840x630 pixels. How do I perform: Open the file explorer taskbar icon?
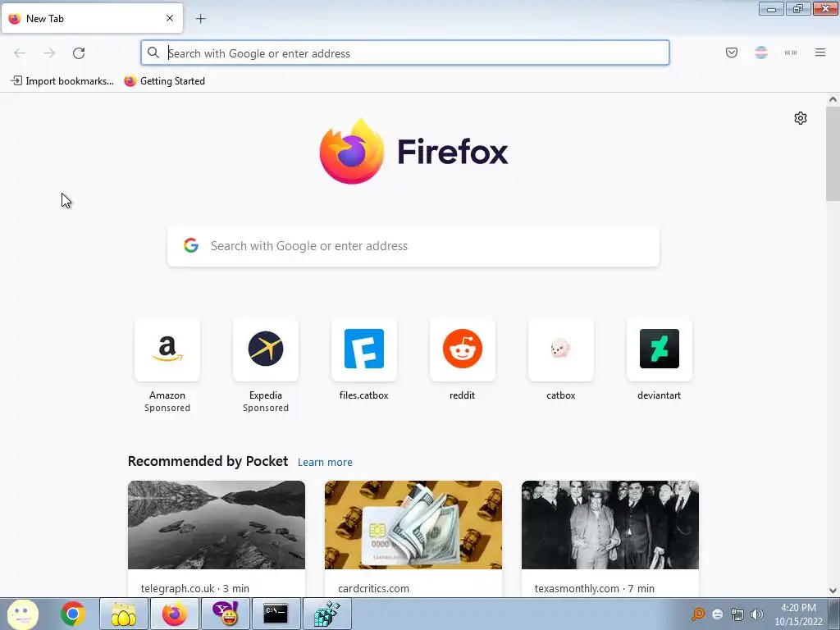[124, 614]
